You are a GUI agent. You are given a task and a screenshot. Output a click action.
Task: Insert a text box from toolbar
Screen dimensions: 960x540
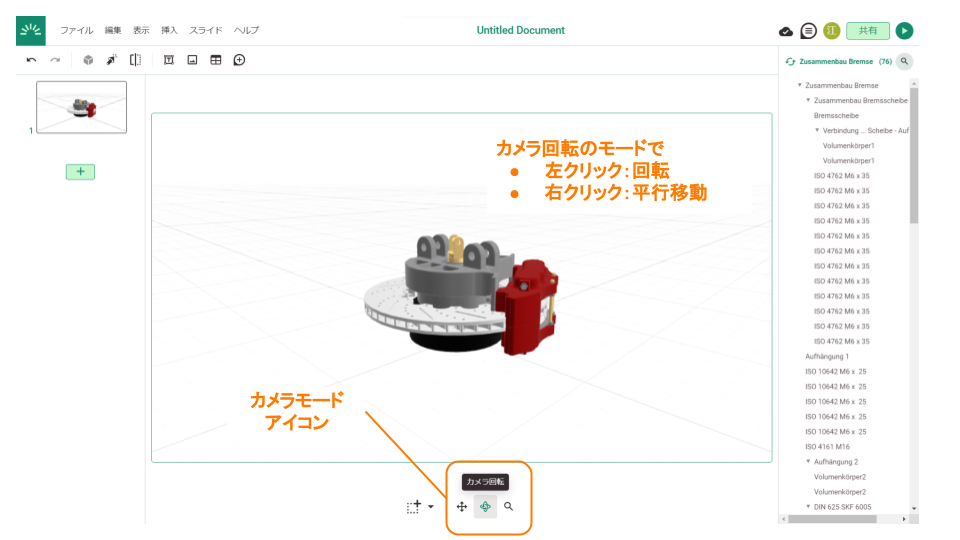click(169, 60)
